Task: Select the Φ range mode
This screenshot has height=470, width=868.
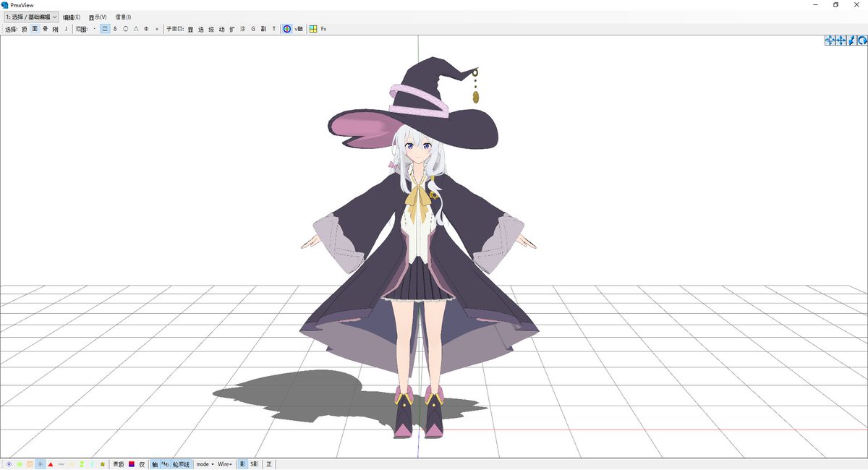Action: 146,29
